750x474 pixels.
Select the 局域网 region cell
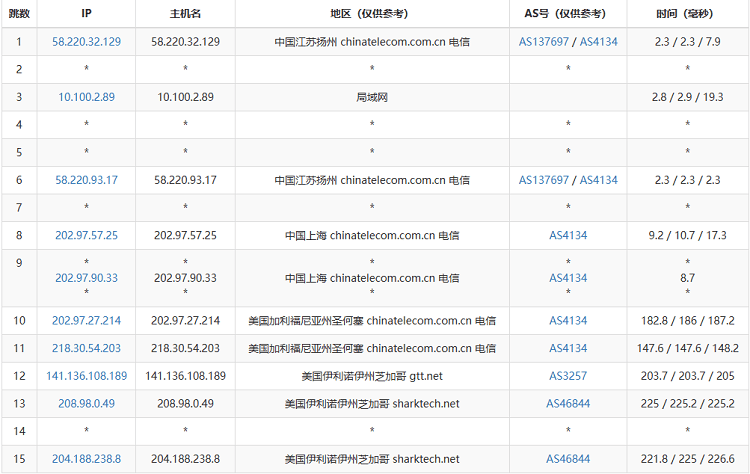[x=372, y=97]
